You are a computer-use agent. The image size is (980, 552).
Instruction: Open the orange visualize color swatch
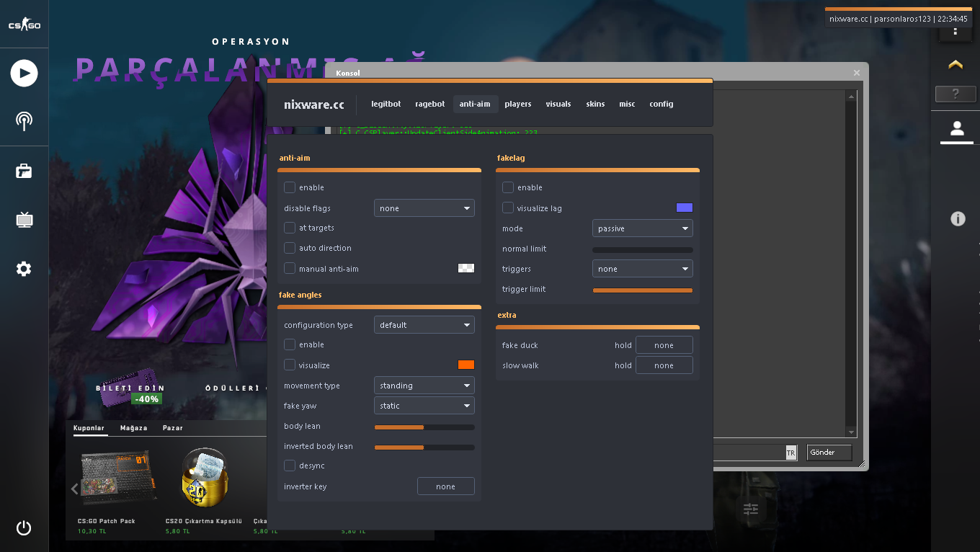466,365
